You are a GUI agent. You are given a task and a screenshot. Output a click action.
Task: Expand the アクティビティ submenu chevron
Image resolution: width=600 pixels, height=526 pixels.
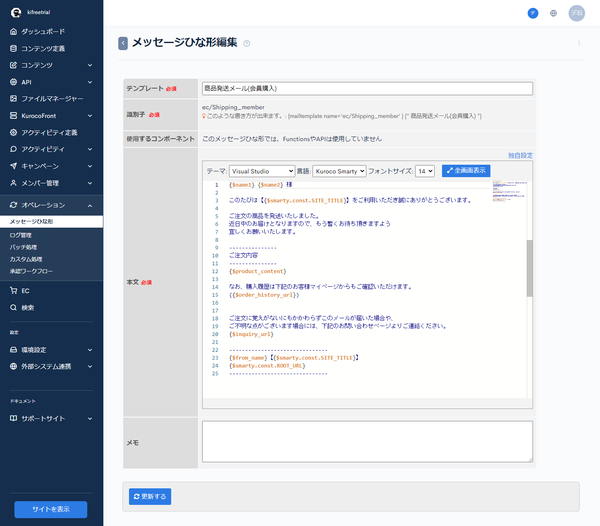(90, 149)
